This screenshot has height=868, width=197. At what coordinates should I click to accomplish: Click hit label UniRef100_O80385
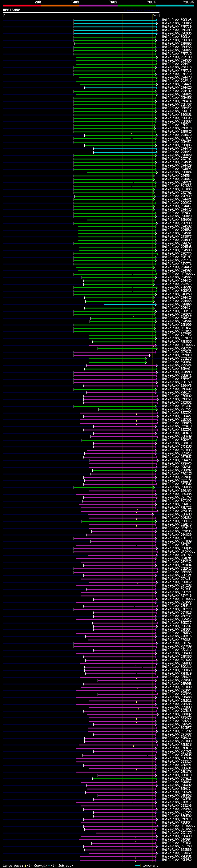(176, 494)
